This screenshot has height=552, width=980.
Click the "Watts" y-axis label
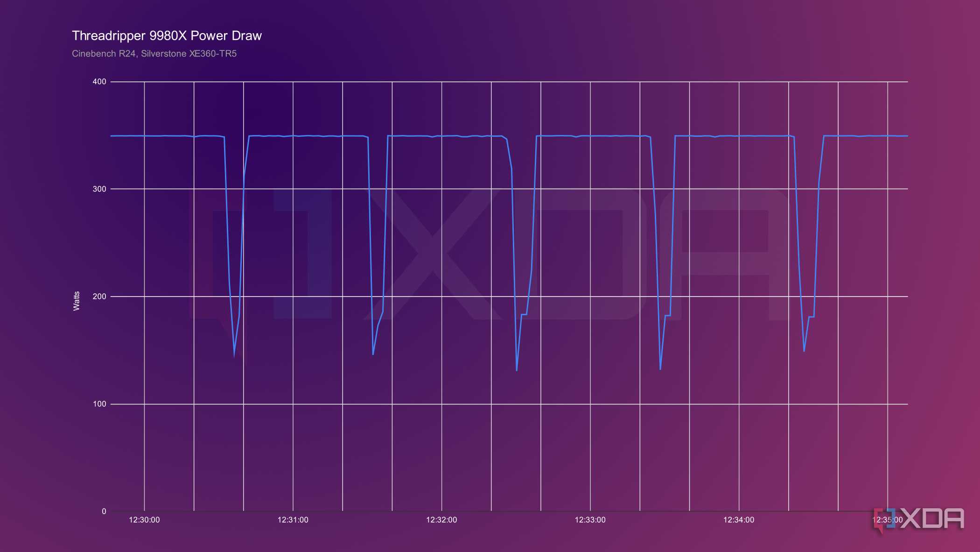[x=77, y=301]
